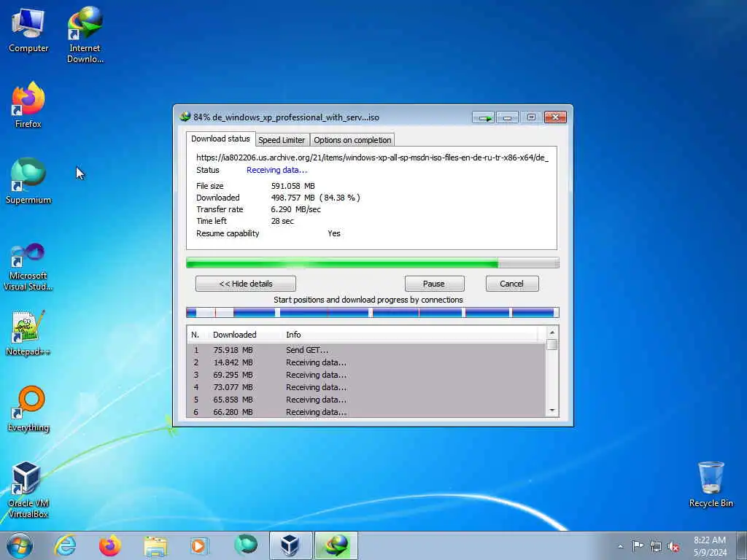Open the taskbar clock showing 8:22 AM
Screen dimensions: 747x560
[710, 546]
